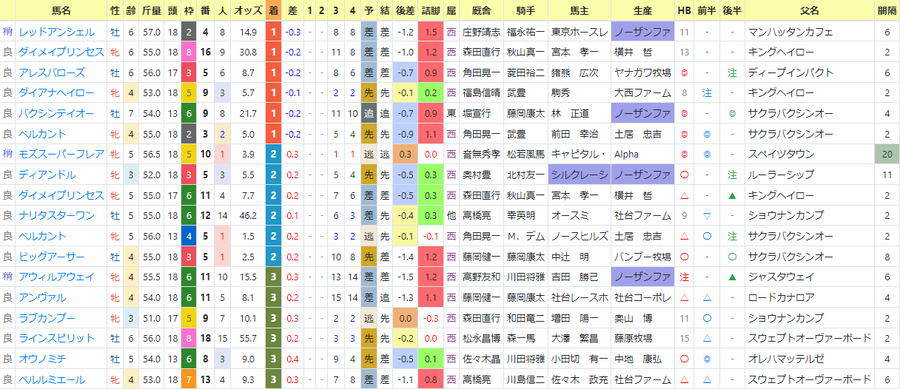
Task: Click the 間隔 column header
Action: pos(887,11)
